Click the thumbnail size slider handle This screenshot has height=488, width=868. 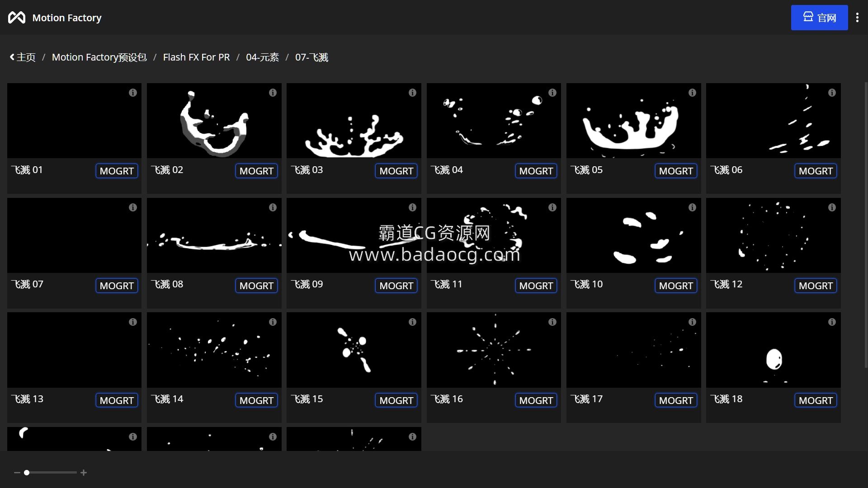coord(27,473)
